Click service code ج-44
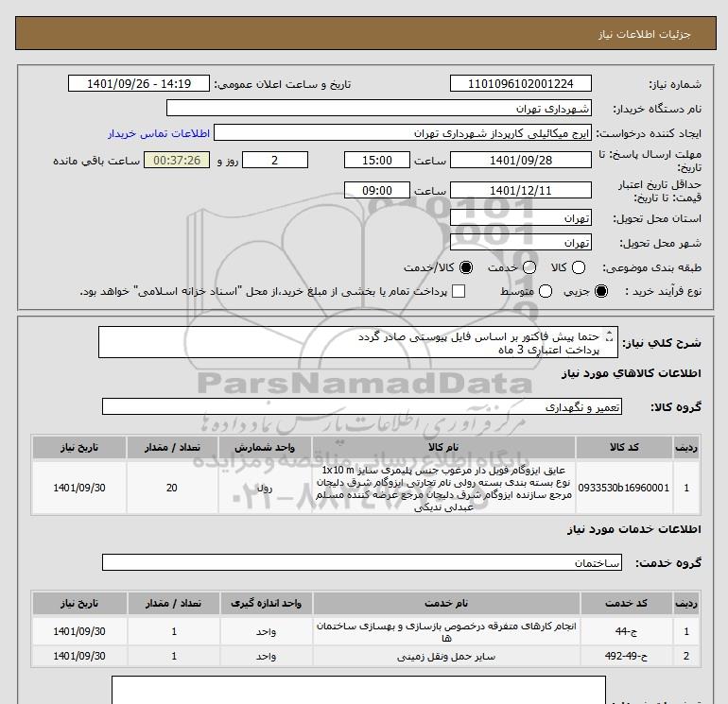 tap(626, 631)
